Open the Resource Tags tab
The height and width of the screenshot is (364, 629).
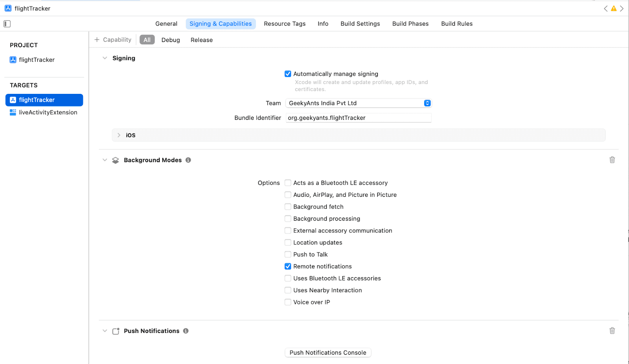click(x=285, y=24)
